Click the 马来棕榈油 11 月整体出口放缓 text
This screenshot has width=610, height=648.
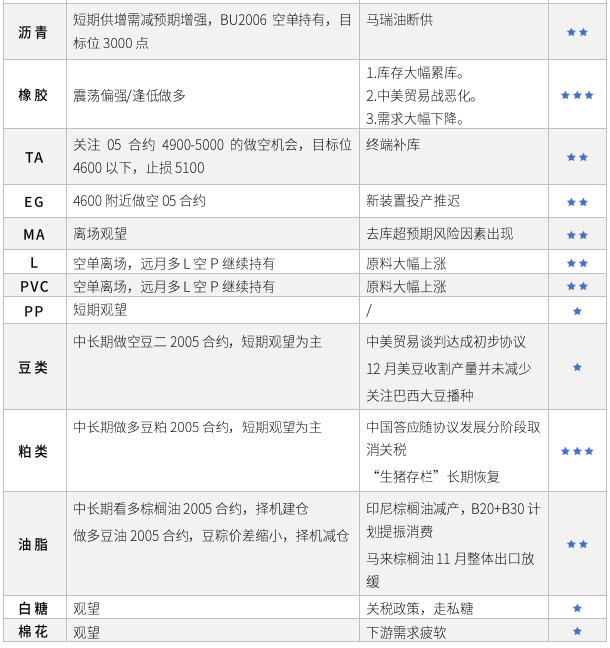tap(450, 570)
